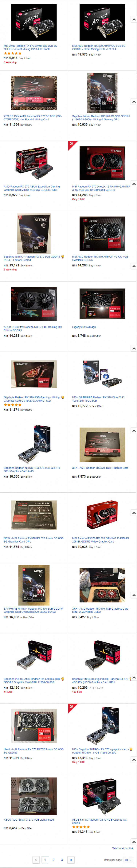Screen dimensions: 137x868
Task: Click star rating under ASUS STRIX RX570 OC edition
Action: 81,827
